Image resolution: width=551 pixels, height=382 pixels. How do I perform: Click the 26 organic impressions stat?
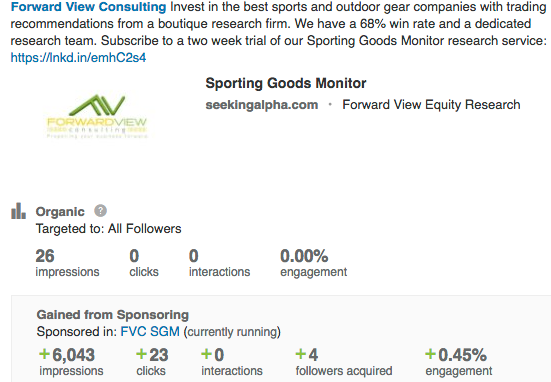click(x=67, y=263)
